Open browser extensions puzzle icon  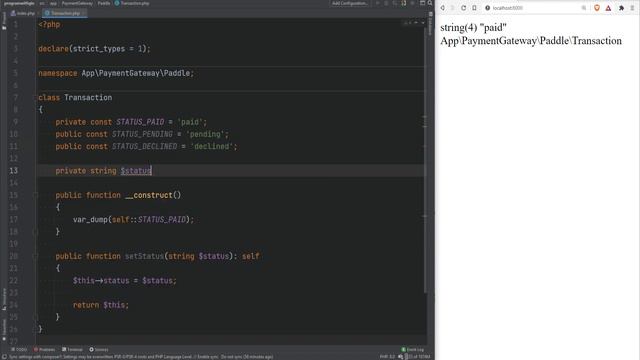621,8
